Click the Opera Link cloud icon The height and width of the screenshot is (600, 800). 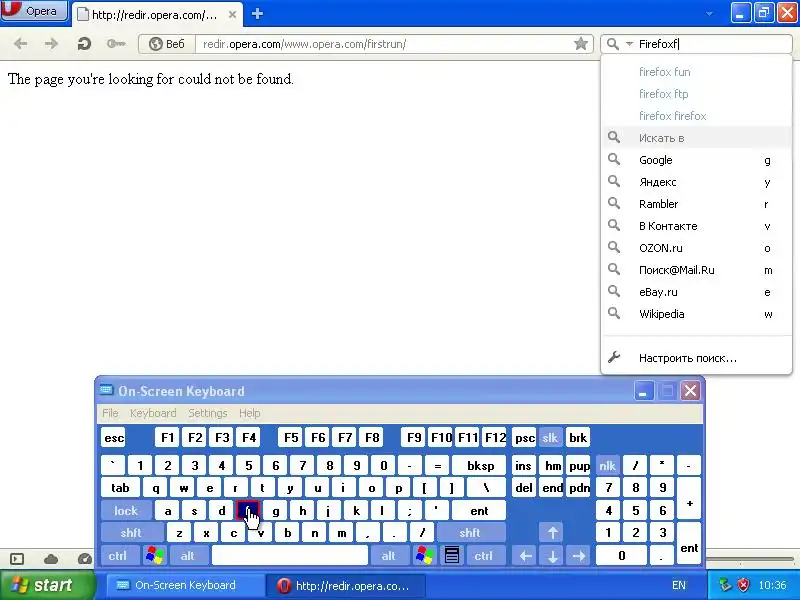(51, 559)
